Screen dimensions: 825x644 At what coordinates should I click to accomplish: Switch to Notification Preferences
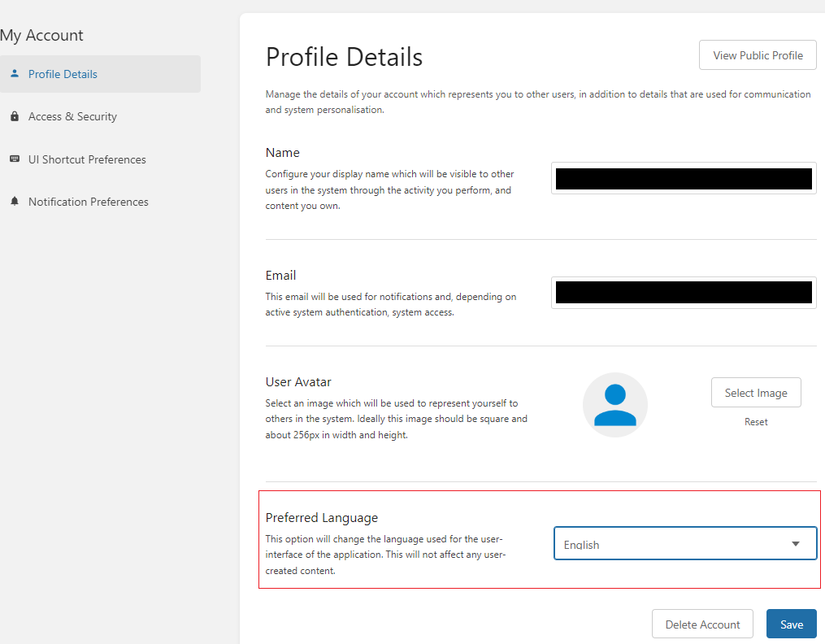pyautogui.click(x=88, y=202)
